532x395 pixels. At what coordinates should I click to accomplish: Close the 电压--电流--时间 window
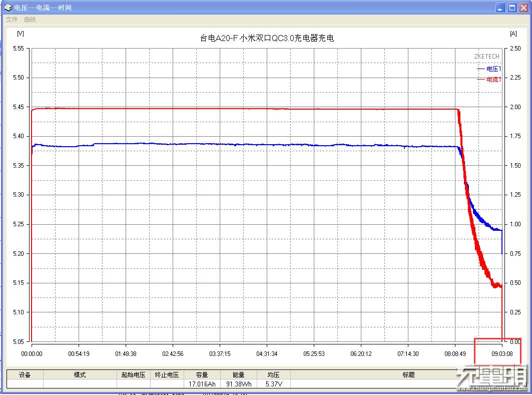(523, 8)
